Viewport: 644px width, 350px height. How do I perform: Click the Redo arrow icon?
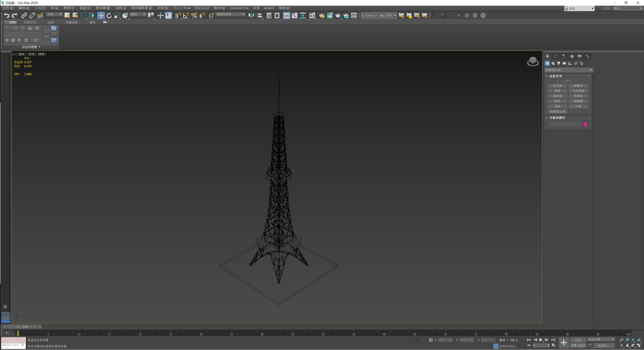[15, 15]
